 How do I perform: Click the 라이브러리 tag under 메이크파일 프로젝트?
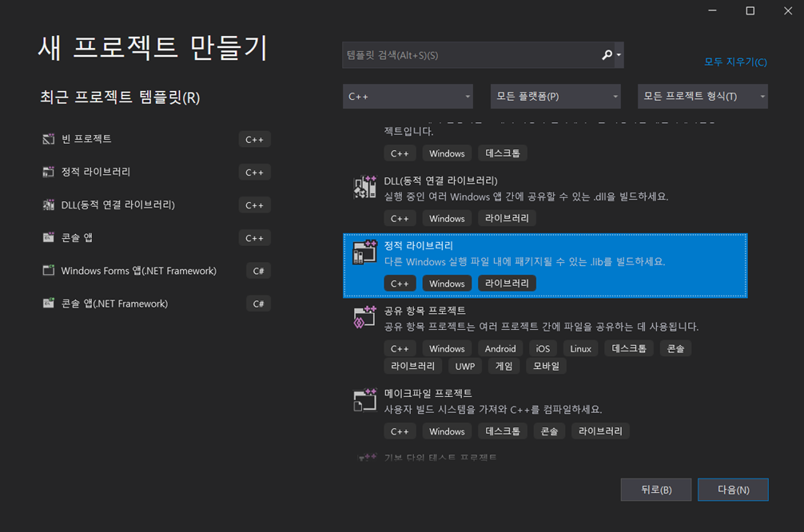pos(600,431)
